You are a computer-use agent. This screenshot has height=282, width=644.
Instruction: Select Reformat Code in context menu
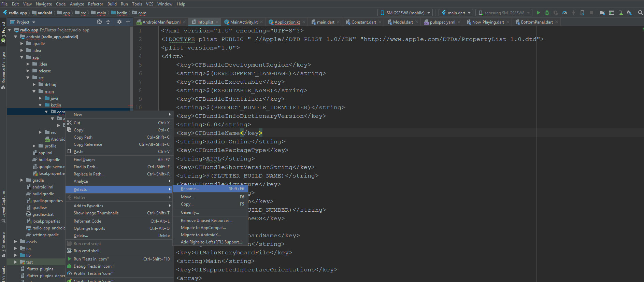[119, 221]
